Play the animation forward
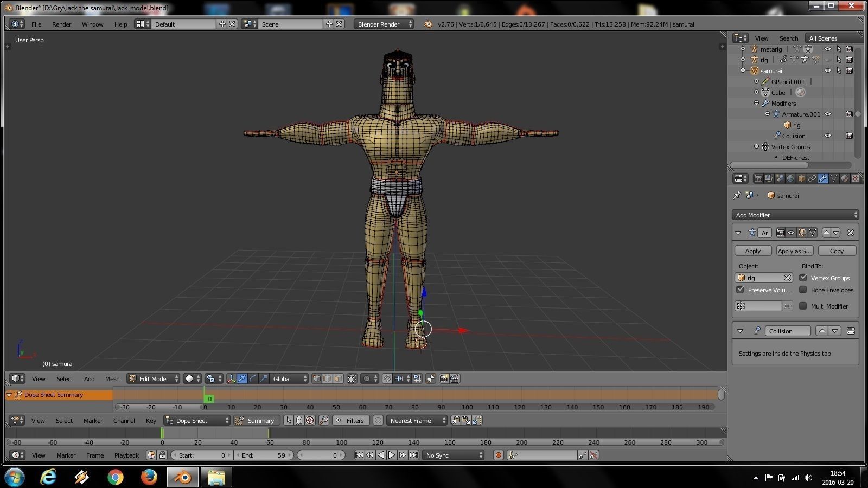Screen dimensions: 868x488 point(392,455)
